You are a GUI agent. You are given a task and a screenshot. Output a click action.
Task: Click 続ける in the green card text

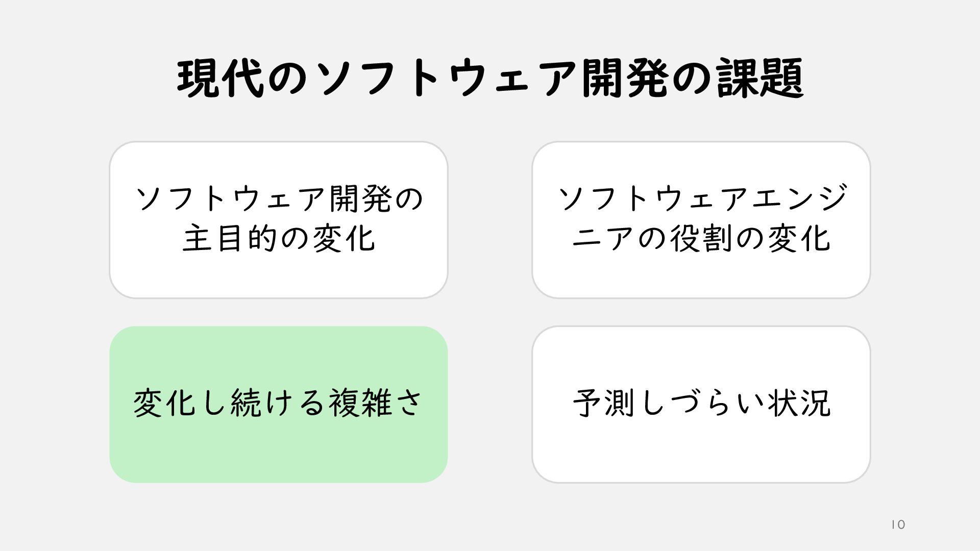[278, 403]
